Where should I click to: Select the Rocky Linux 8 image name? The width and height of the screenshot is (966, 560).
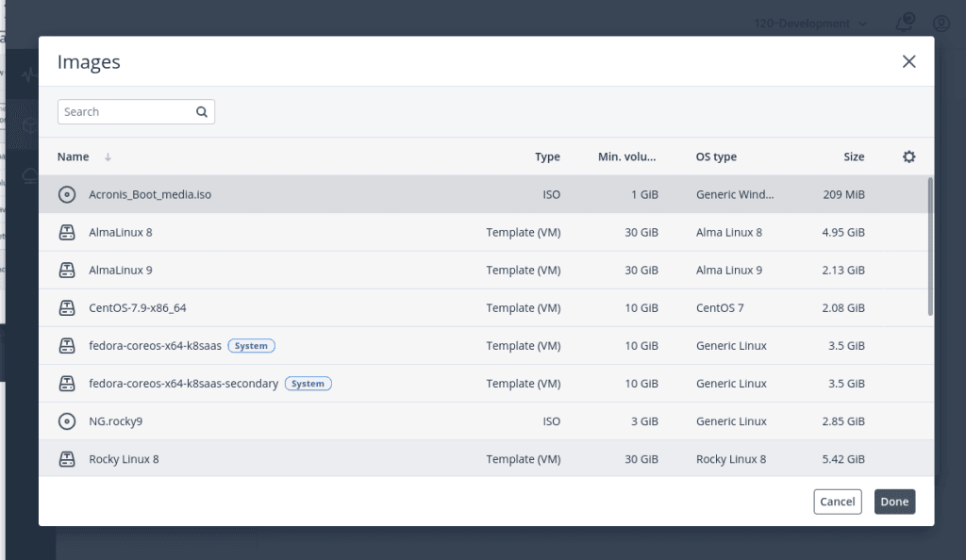pos(124,459)
